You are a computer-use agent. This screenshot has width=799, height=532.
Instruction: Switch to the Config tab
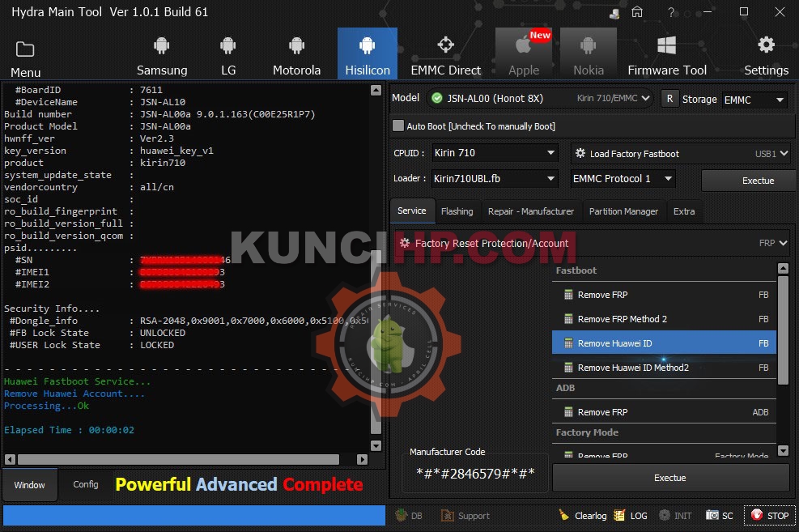[86, 484]
